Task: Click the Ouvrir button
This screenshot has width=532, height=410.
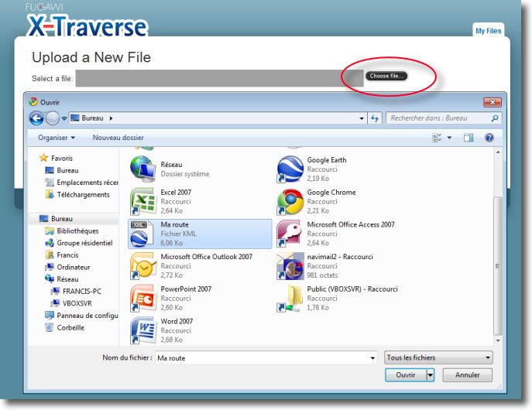Action: coord(406,375)
